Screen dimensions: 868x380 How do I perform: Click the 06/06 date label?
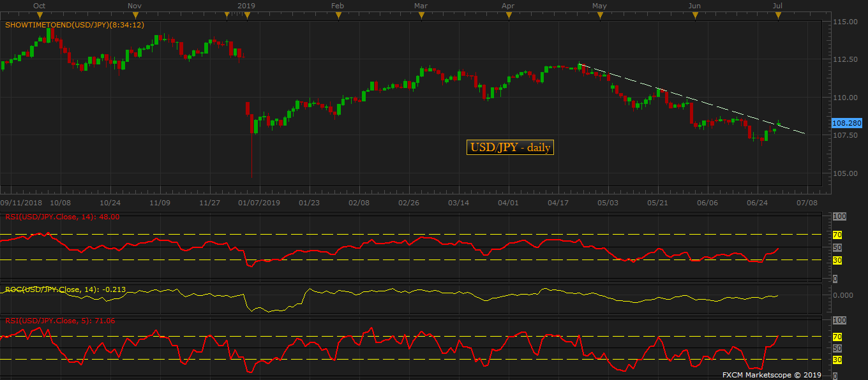[x=707, y=203]
